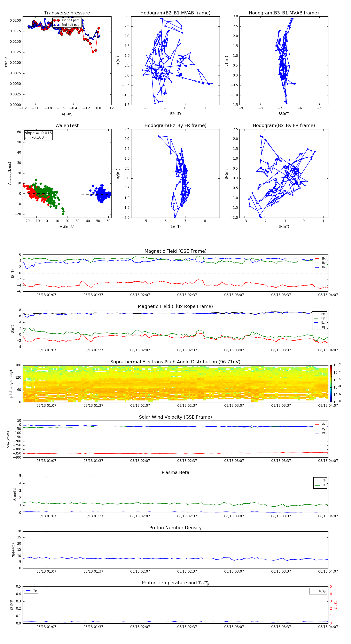The height and width of the screenshot is (644, 351).
Task: Click the "Plasma Beta" title
Action: point(175,472)
